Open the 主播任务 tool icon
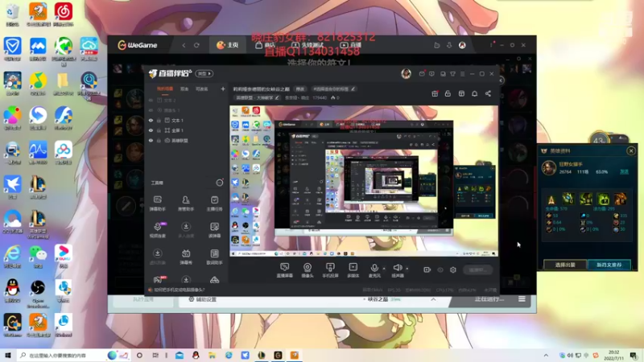Screen dimensions: 644x362 coord(214,203)
